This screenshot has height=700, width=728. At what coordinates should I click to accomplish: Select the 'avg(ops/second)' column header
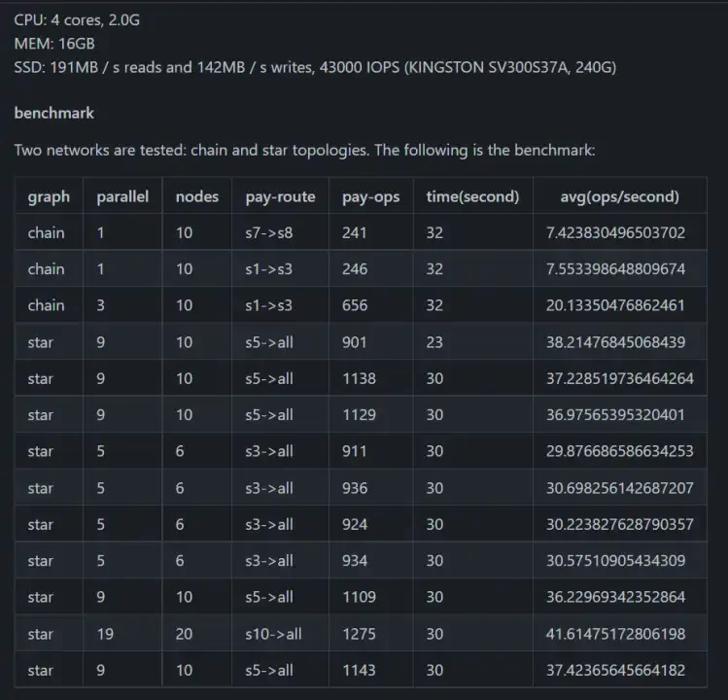619,196
